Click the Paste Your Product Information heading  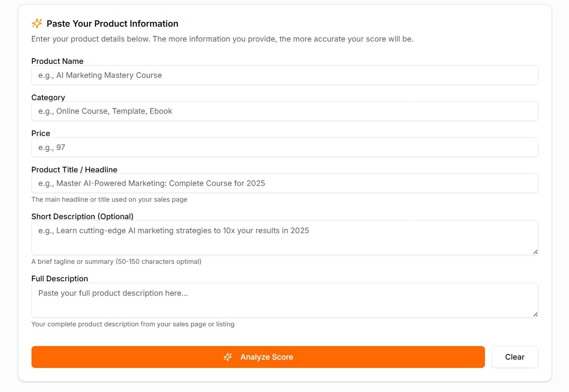click(112, 24)
